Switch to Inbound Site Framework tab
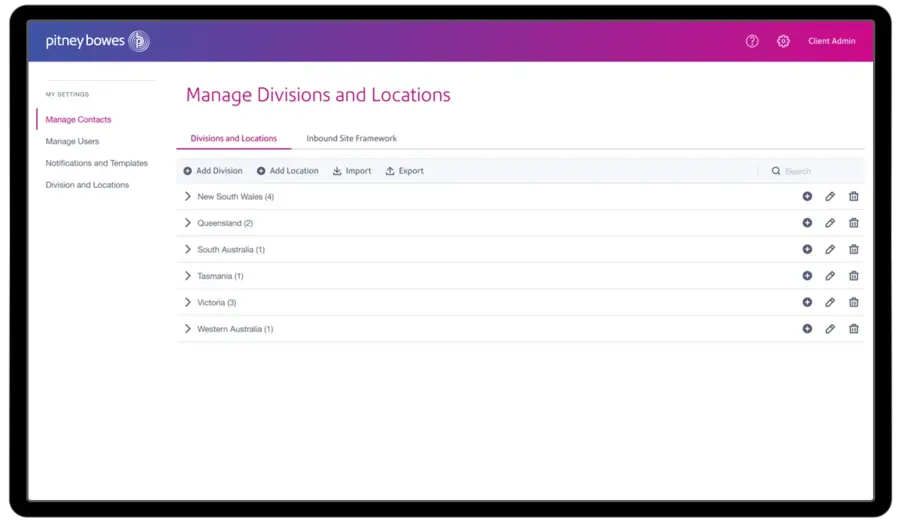 [351, 138]
